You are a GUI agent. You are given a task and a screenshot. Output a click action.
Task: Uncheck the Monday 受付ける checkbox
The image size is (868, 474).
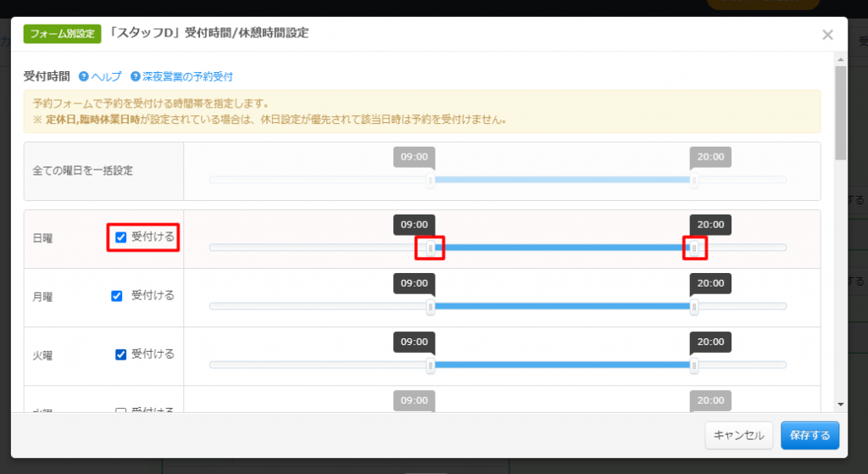pos(118,296)
